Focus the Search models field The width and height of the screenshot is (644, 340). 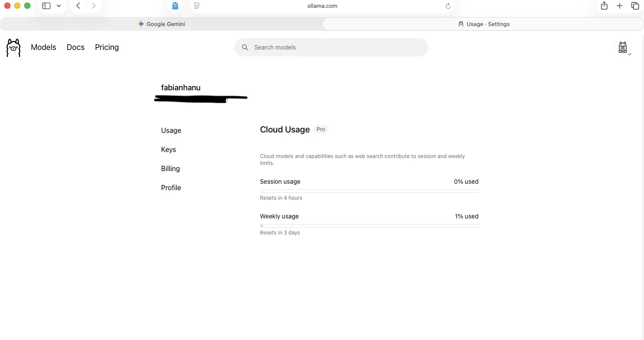[x=331, y=47]
